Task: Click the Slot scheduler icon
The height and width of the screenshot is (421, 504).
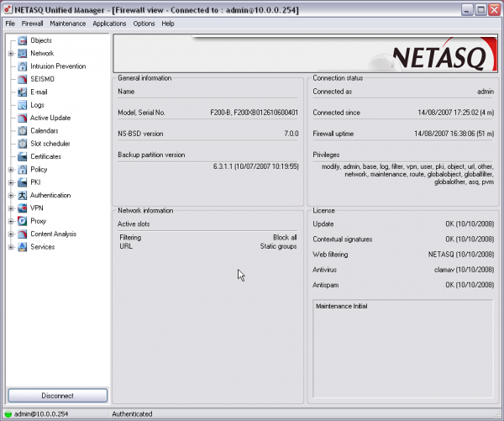Action: [x=22, y=144]
